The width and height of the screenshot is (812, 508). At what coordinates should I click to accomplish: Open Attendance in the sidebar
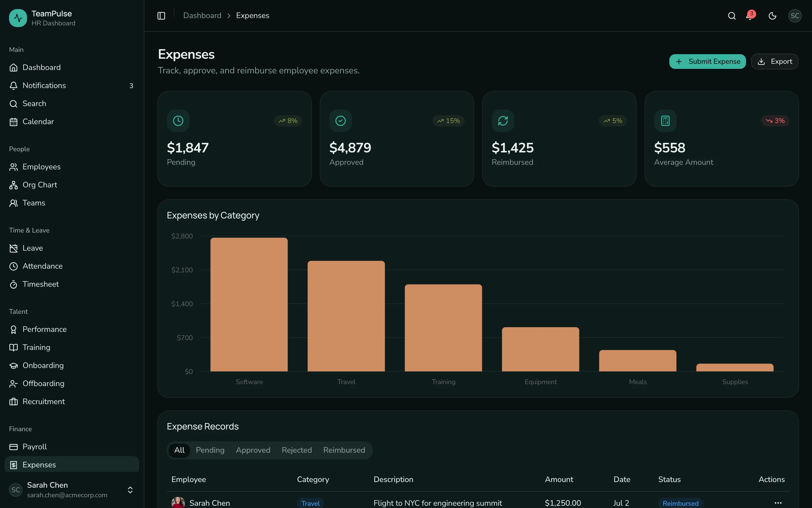click(x=72, y=266)
